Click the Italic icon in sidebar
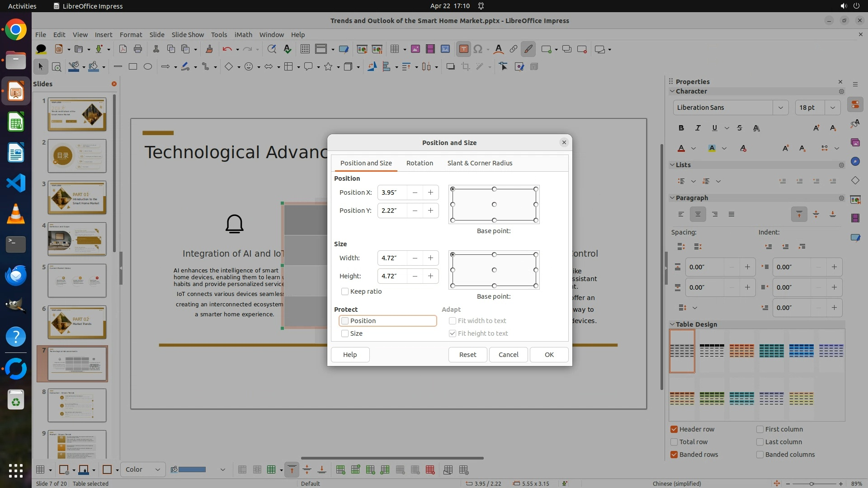Image resolution: width=868 pixels, height=488 pixels. pos(698,128)
